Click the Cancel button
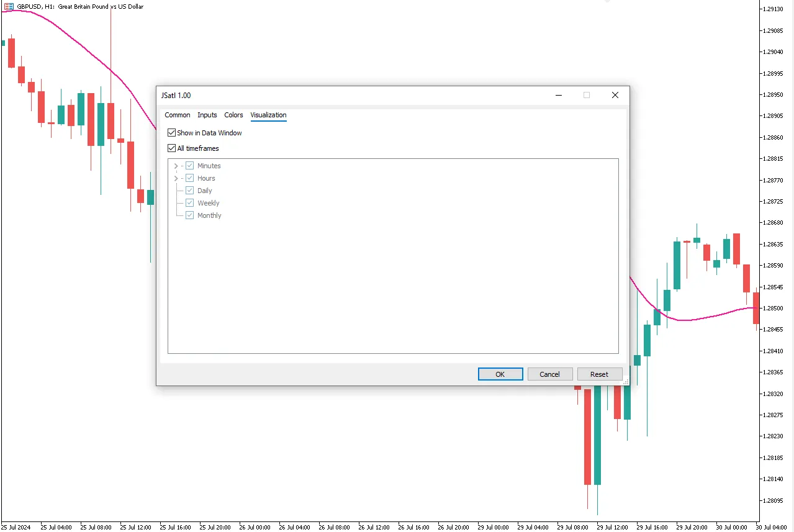Screen dimensions: 794x532 point(550,374)
